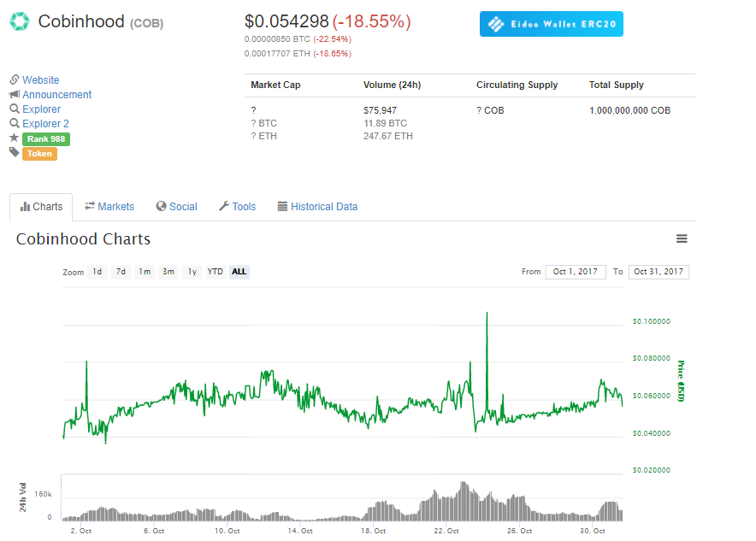Click the 11.89 BTC volume value

[x=385, y=123]
